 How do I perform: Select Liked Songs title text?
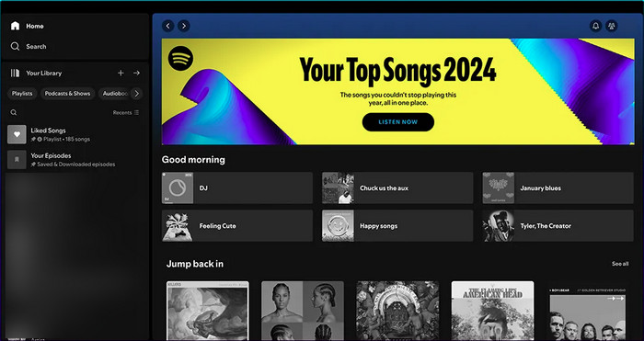[48, 131]
